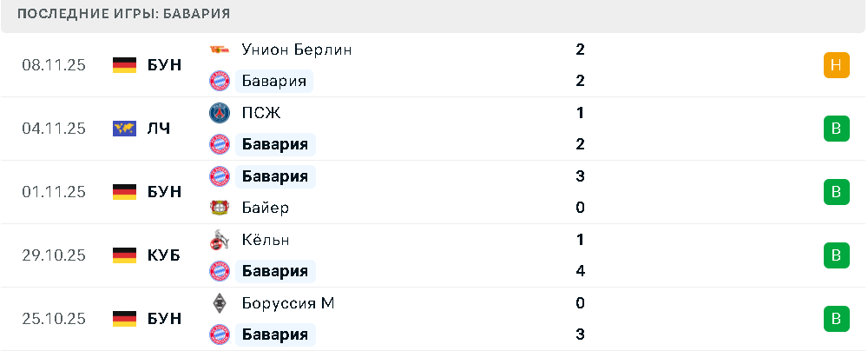Viewport: 868px width, 351px height.
Task: Click green win badge for PSG match
Action: [836, 129]
